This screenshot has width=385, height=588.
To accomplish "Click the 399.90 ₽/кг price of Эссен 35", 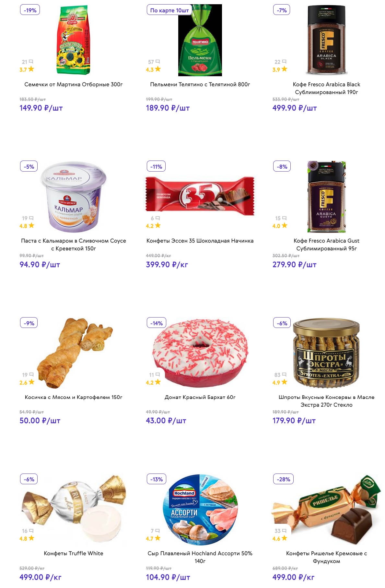I will pyautogui.click(x=167, y=265).
